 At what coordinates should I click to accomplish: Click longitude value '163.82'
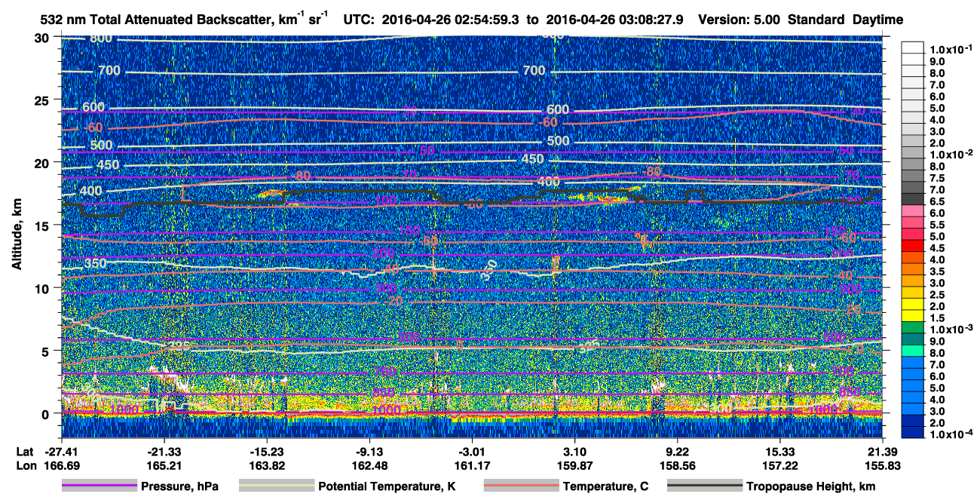point(267,465)
